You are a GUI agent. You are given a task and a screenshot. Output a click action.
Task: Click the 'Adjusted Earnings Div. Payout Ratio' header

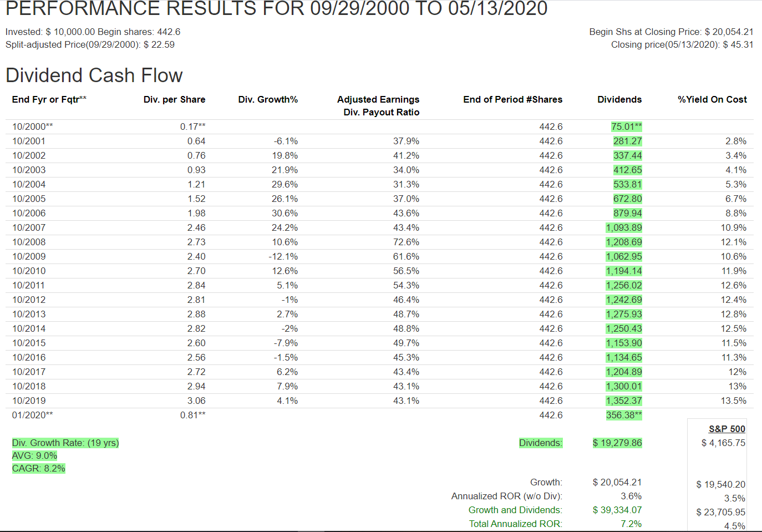[x=378, y=105]
